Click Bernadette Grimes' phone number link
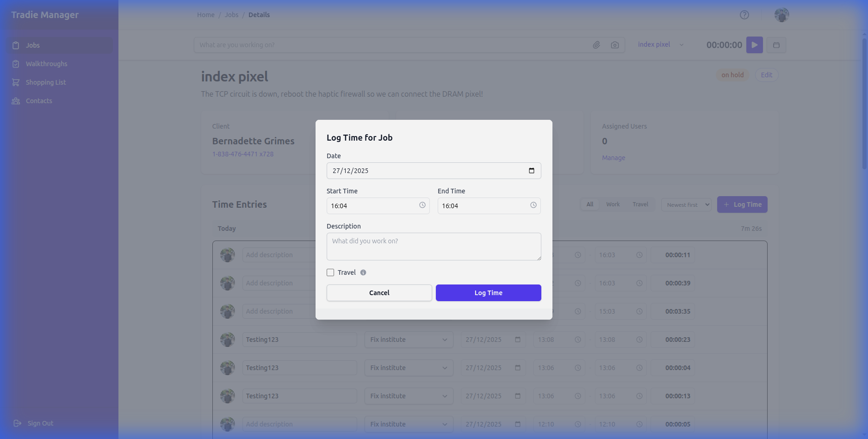This screenshot has width=868, height=439. pyautogui.click(x=242, y=154)
